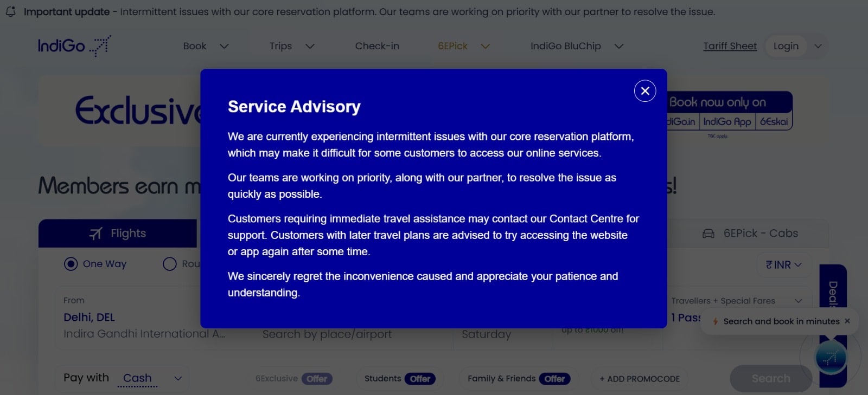Click the 6Eskai label in the banner

[774, 121]
